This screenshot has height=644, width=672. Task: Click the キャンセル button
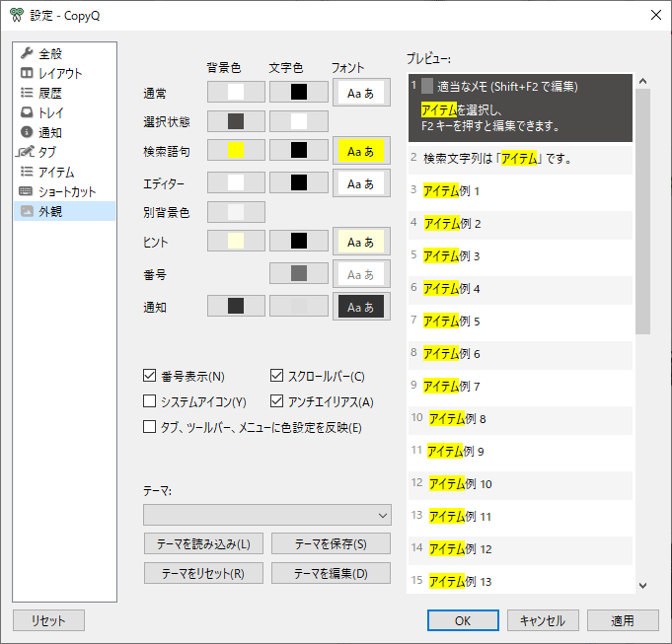pos(543,620)
